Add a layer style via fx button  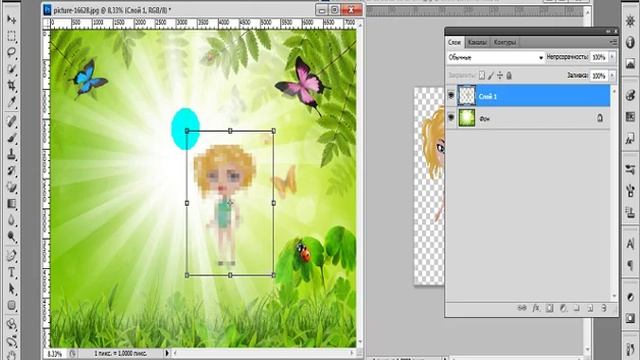click(x=536, y=308)
